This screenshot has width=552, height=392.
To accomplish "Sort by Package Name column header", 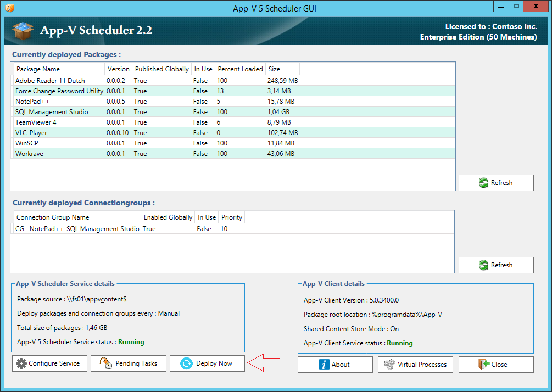I will pos(58,69).
